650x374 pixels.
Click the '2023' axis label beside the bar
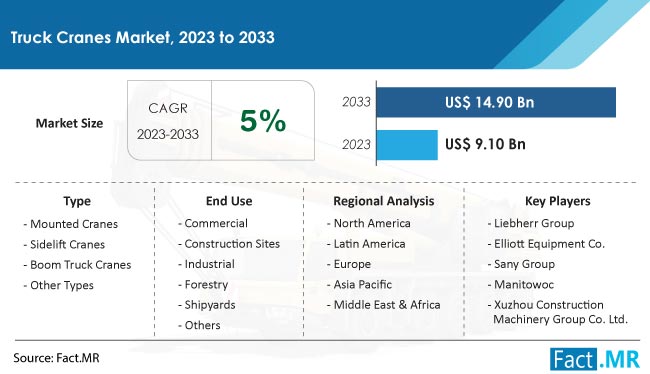click(x=356, y=144)
